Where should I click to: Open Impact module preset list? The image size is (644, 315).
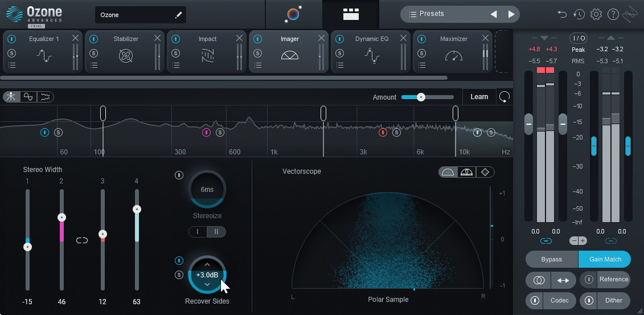pyautogui.click(x=176, y=65)
